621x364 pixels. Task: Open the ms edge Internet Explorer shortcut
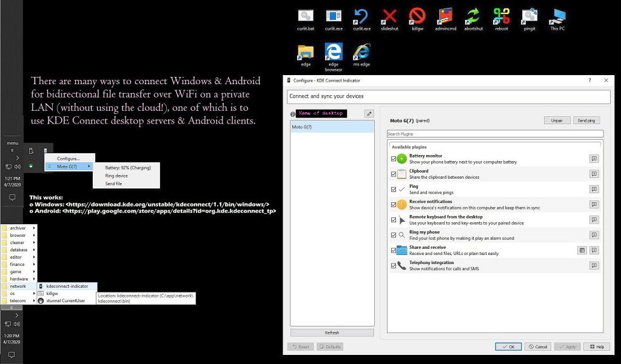pos(361,55)
